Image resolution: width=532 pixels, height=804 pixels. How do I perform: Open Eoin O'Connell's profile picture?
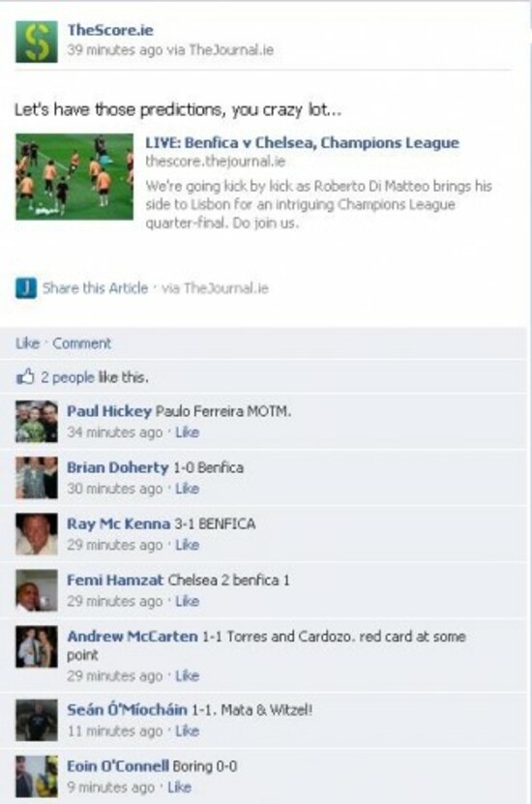pos(37,777)
